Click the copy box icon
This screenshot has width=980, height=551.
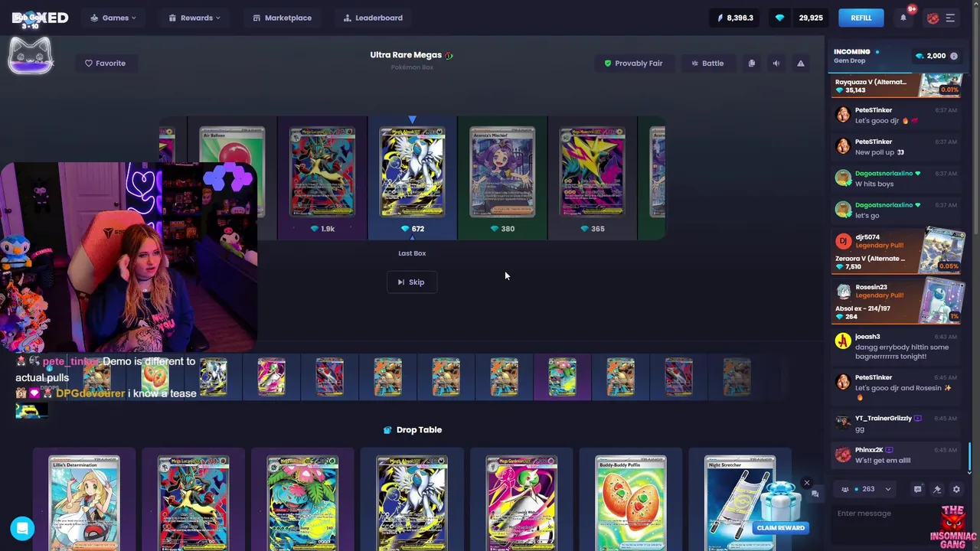tap(751, 64)
